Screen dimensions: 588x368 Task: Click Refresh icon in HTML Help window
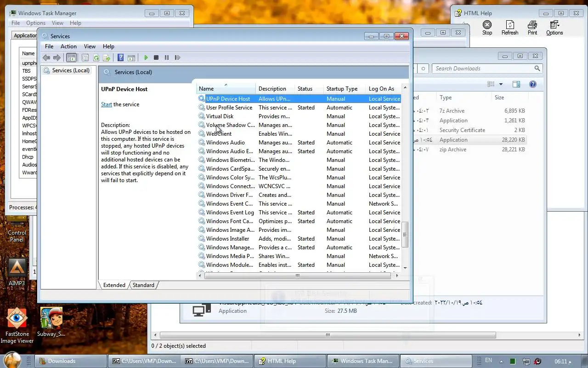point(510,28)
